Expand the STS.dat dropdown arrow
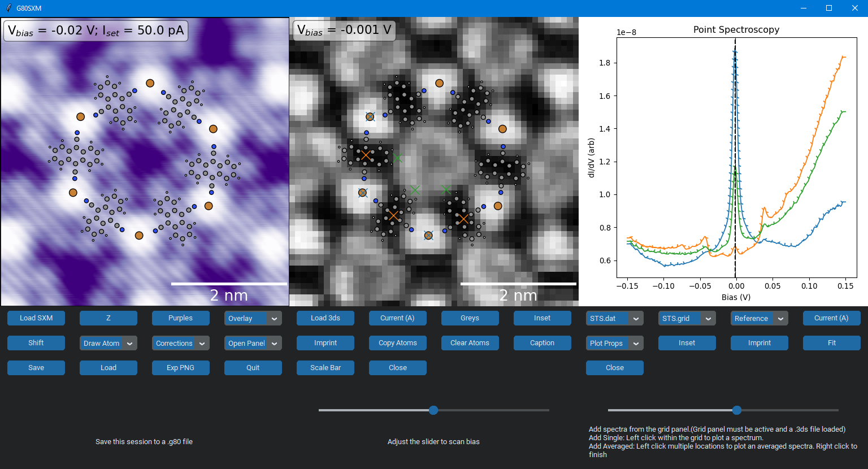 pyautogui.click(x=636, y=319)
